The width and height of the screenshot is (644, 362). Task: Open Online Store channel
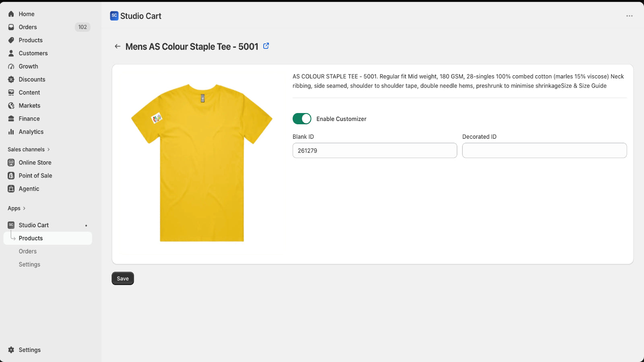(35, 162)
